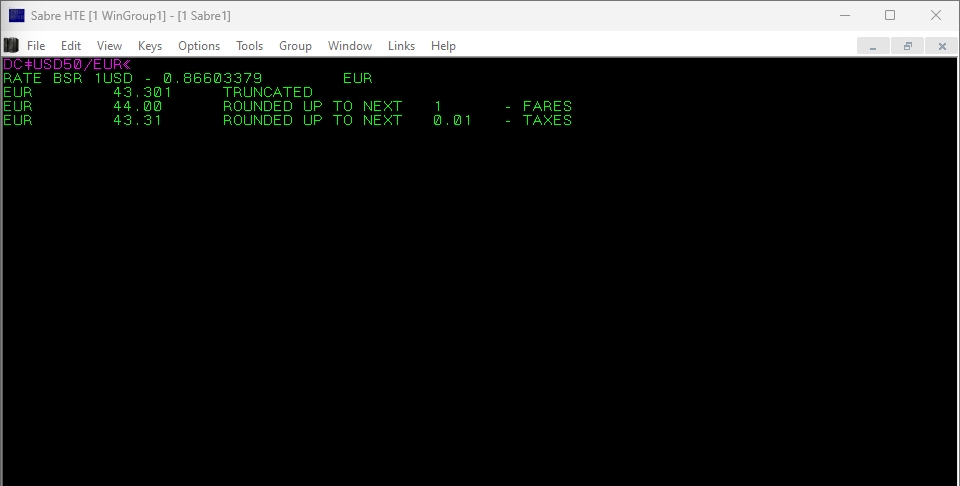Image resolution: width=960 pixels, height=486 pixels.
Task: Restore down the inner Sabre1 window
Action: (x=907, y=46)
